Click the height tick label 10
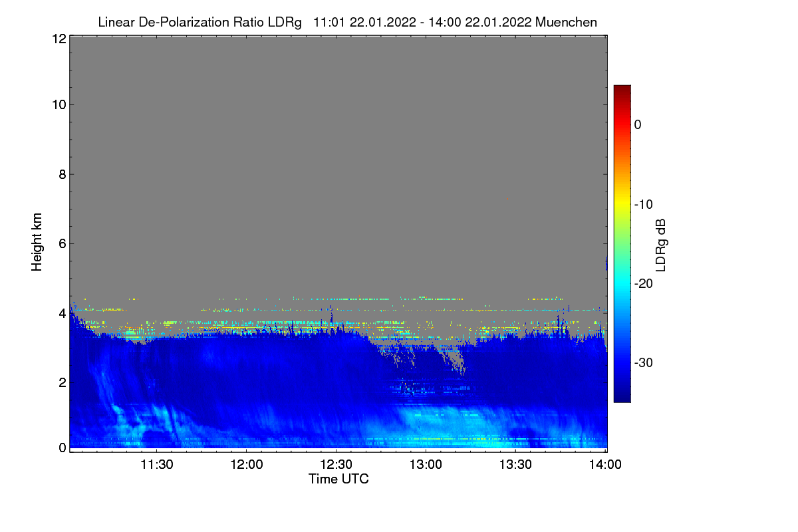The width and height of the screenshot is (798, 532). (x=58, y=104)
